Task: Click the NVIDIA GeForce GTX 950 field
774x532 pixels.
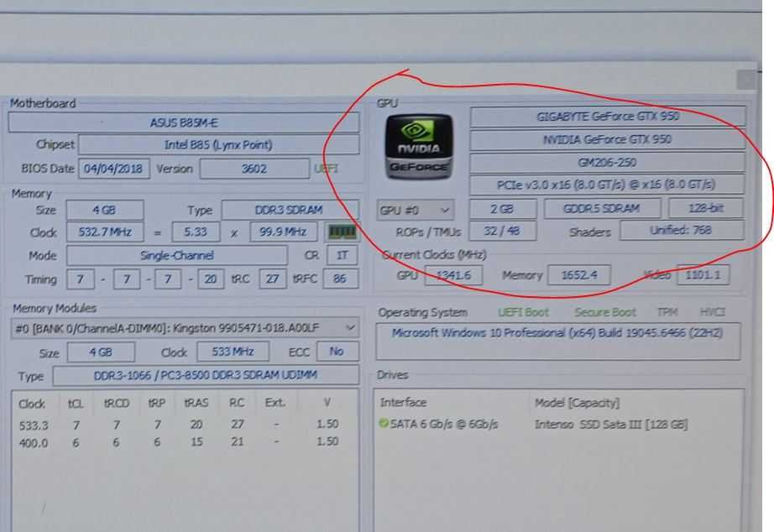Action: tap(608, 139)
